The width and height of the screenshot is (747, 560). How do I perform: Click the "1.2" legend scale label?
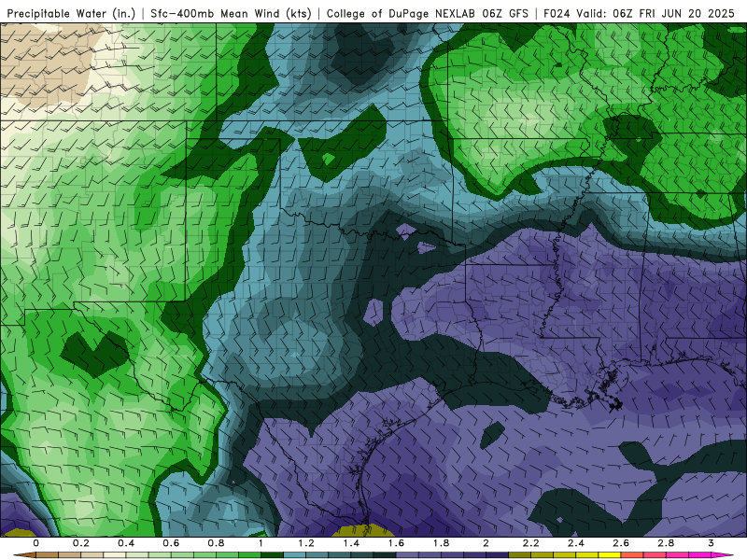306,543
